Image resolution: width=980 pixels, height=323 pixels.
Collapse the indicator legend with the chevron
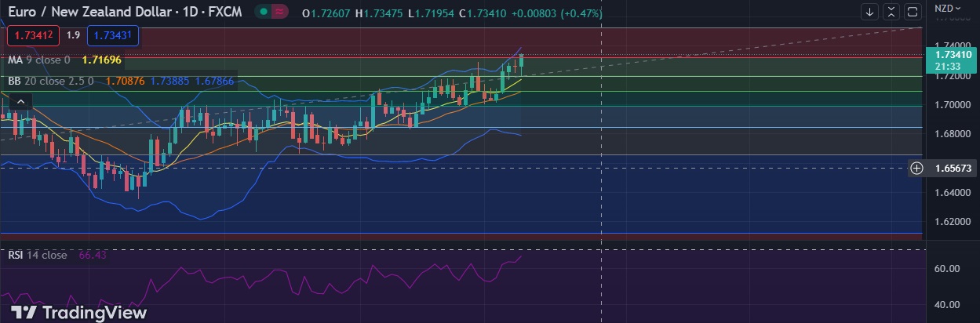tap(20, 100)
